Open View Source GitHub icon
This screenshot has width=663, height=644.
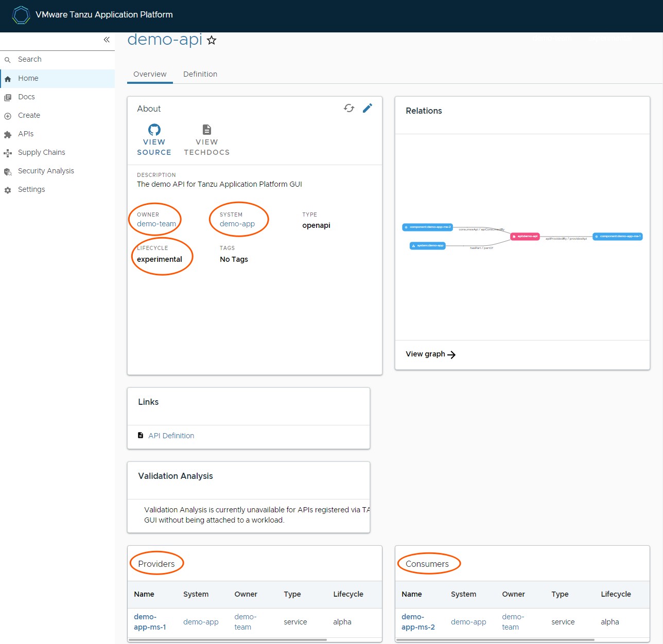154,130
